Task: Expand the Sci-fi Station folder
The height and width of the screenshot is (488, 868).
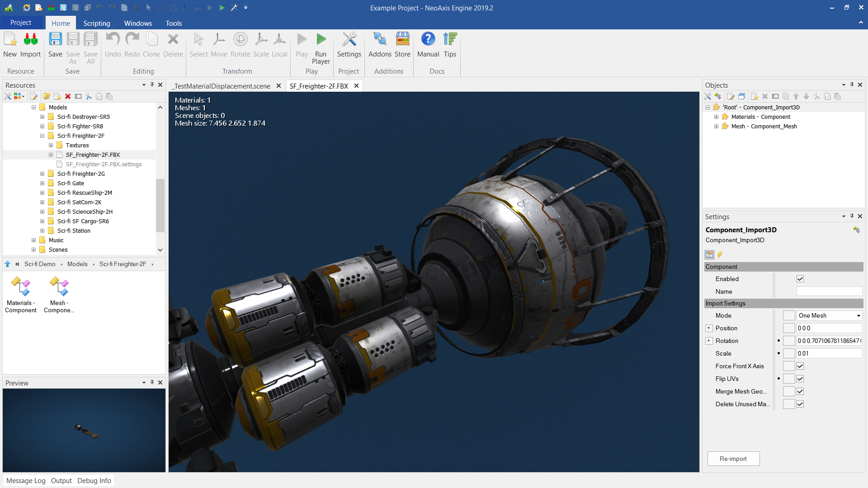Action: pyautogui.click(x=42, y=231)
